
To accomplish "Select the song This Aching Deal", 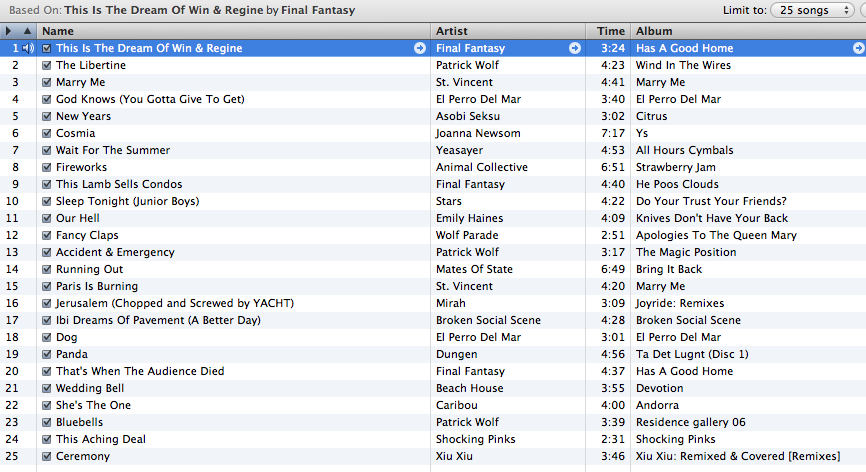I will point(101,439).
